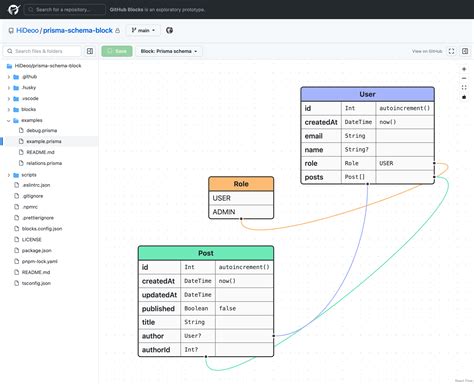Open the blocks.config.json file
The height and width of the screenshot is (384, 474).
click(42, 229)
